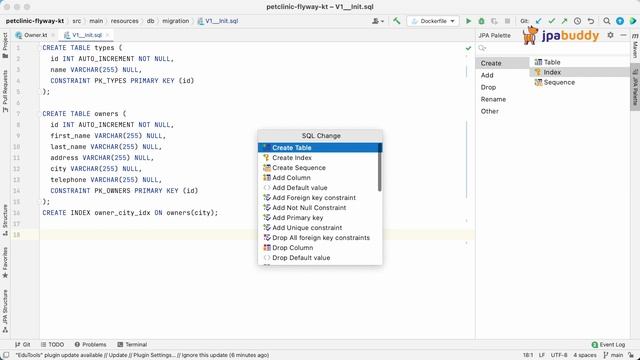This screenshot has width=640, height=360.
Task: Click UTF-8 encoding in status bar
Action: pyautogui.click(x=559, y=355)
